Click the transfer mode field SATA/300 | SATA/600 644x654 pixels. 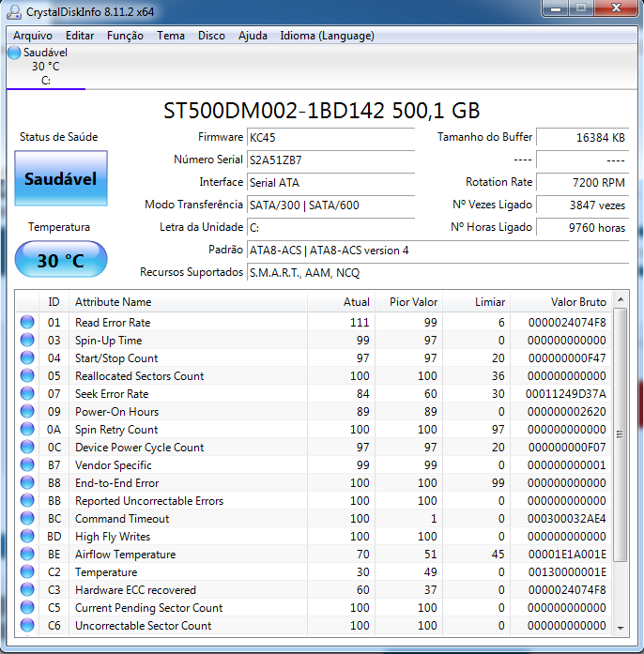tap(331, 205)
